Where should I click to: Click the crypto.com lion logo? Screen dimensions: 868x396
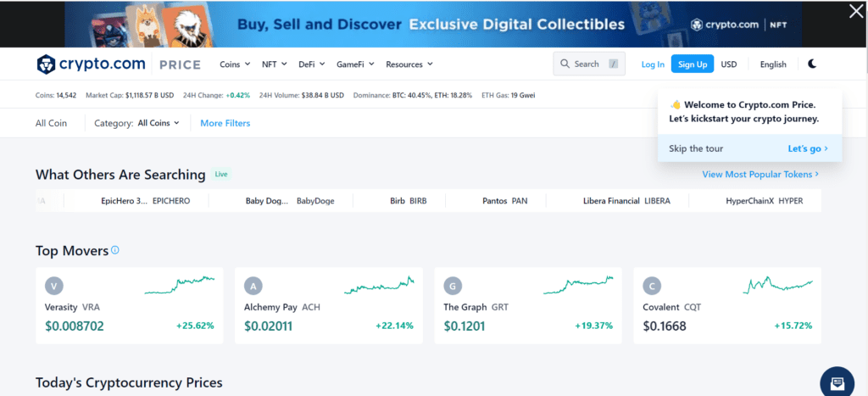pyautogui.click(x=46, y=64)
